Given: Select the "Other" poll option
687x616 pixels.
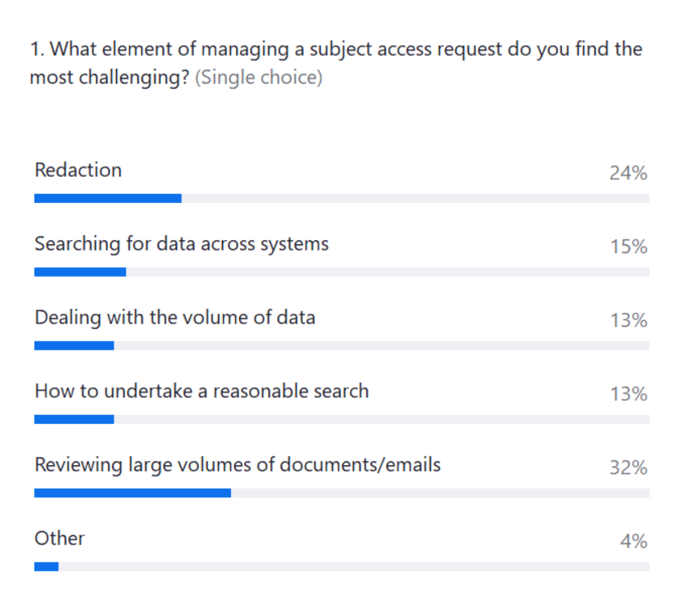Looking at the screenshot, I should coord(60,539).
